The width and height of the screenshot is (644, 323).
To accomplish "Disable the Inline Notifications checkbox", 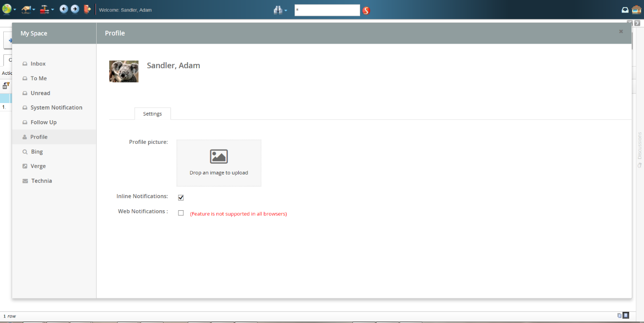I will coord(181,197).
